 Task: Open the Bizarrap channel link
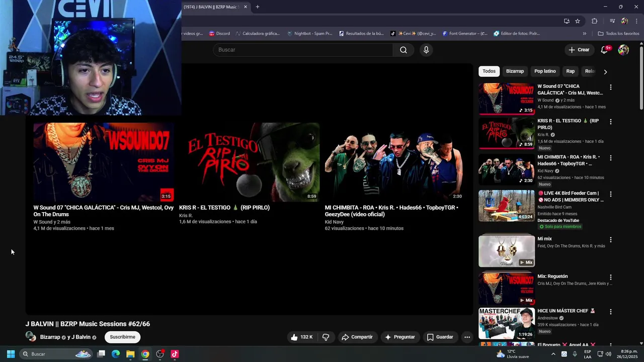[50, 337]
